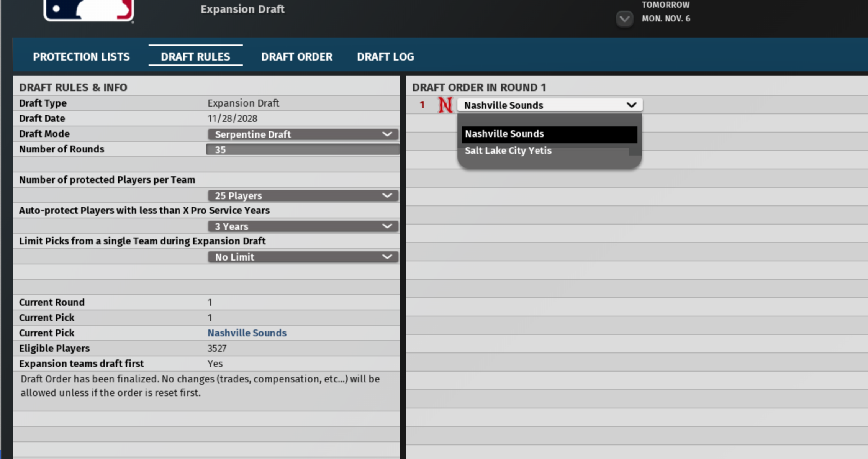Click the Draft Order finalized notice text
The width and height of the screenshot is (868, 459).
200,386
